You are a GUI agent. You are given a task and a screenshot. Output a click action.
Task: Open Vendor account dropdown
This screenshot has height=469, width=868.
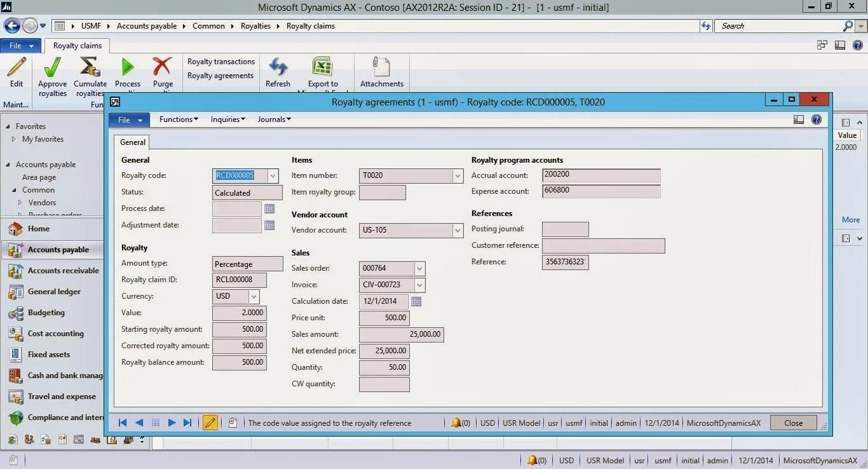coord(458,230)
